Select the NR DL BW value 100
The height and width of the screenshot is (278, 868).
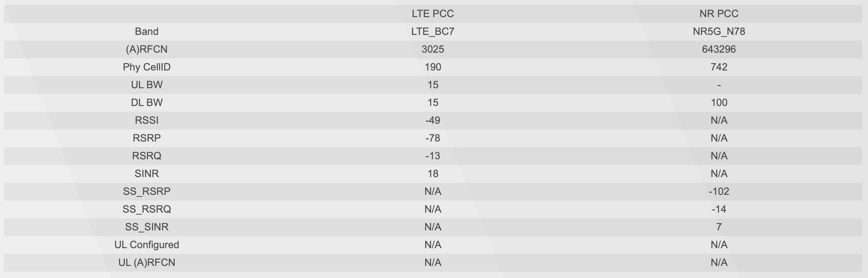(719, 103)
